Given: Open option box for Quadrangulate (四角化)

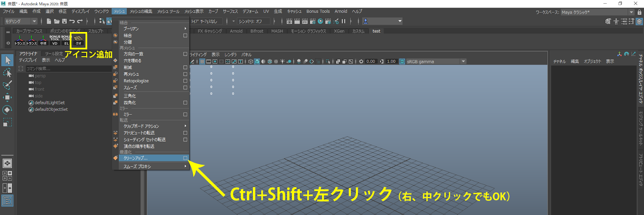Looking at the screenshot, I should click(185, 102).
